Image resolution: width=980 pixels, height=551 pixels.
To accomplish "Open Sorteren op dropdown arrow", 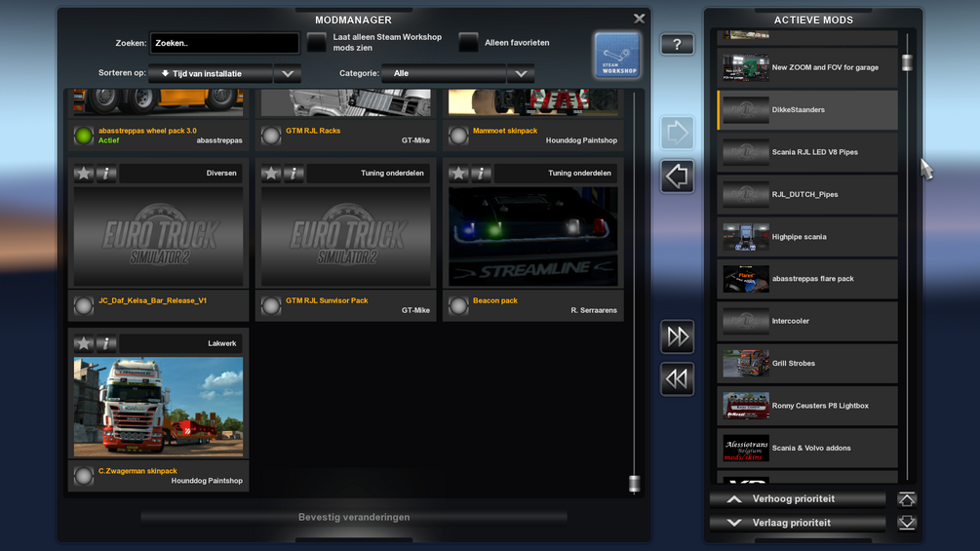I will pos(288,74).
